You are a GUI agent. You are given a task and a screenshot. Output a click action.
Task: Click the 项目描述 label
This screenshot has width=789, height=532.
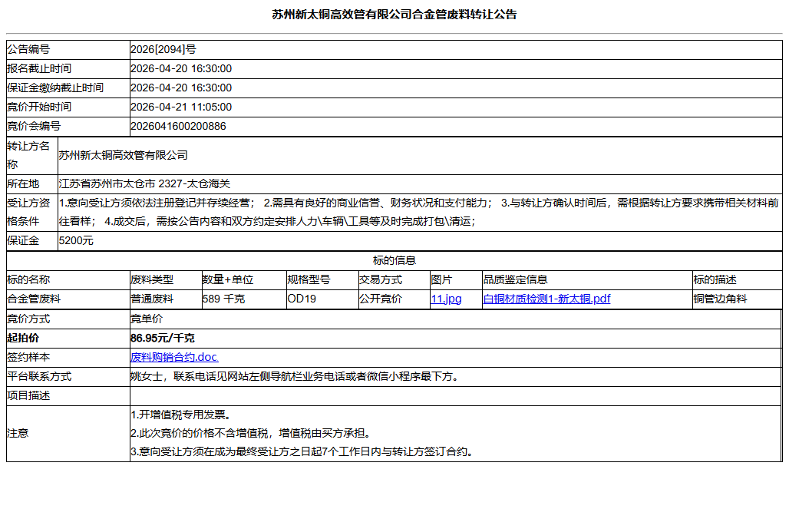point(28,395)
